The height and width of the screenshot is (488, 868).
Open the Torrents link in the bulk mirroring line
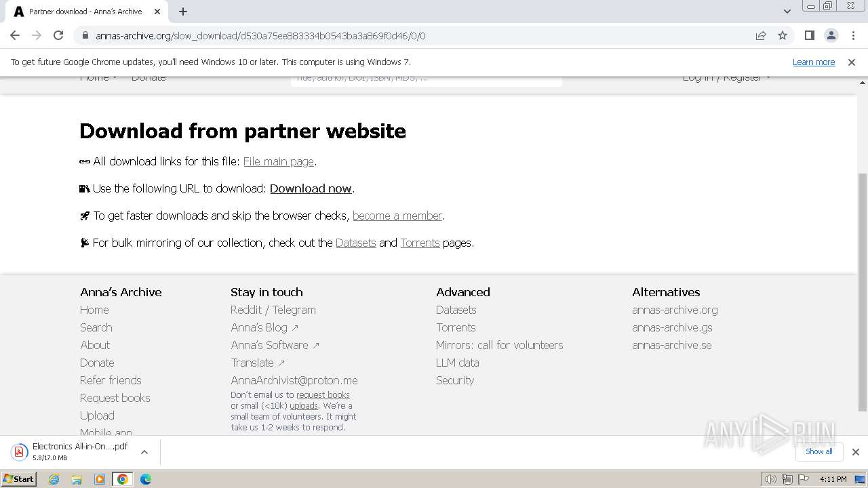(x=420, y=243)
